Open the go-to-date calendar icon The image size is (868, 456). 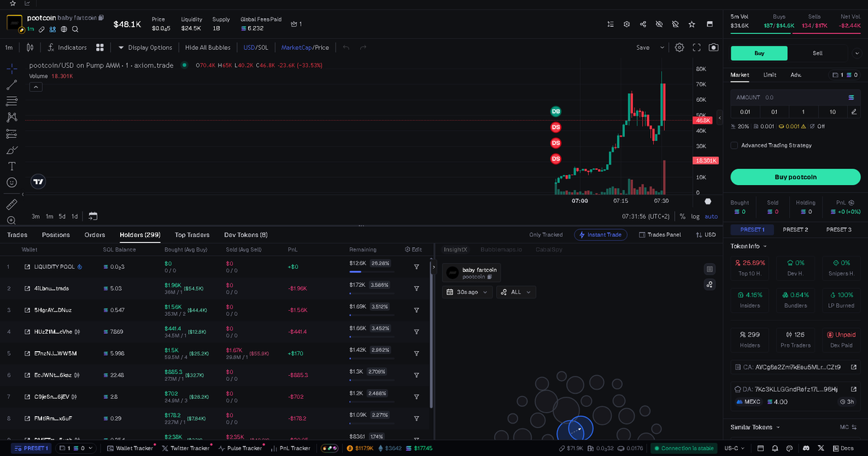click(x=93, y=216)
